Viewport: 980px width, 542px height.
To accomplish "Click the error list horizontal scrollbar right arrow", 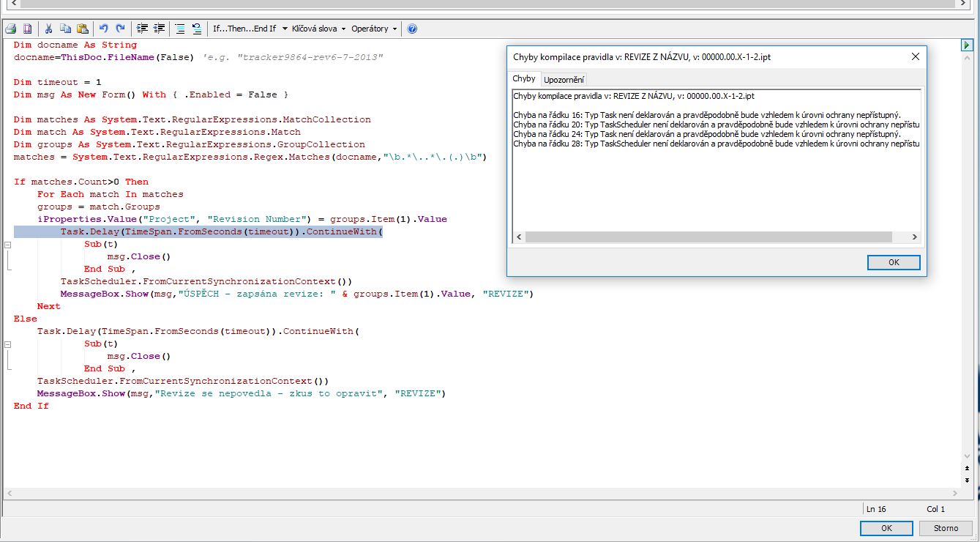I will 914,237.
